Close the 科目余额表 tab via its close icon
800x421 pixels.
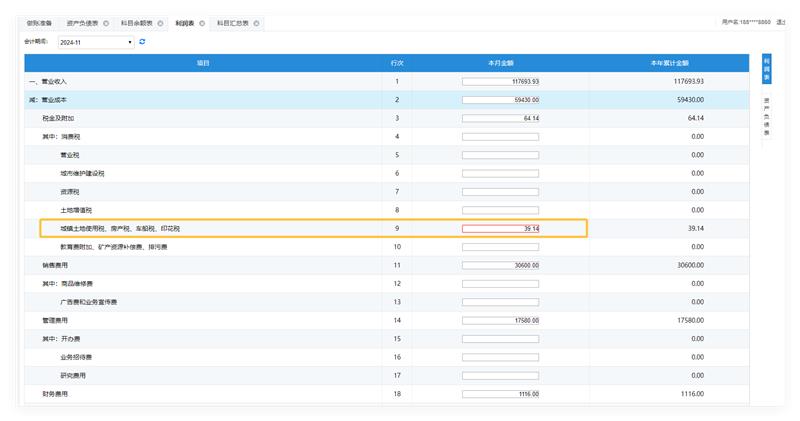click(160, 22)
